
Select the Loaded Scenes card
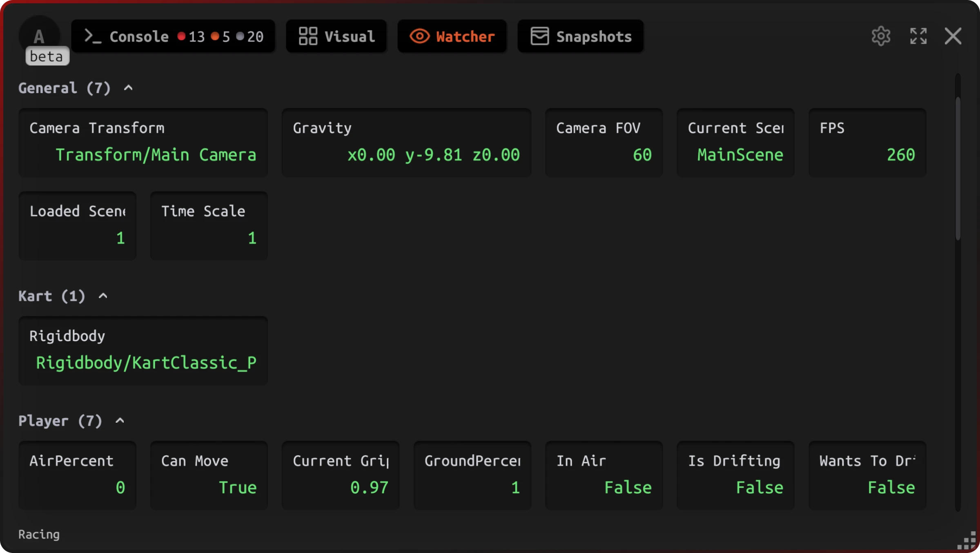pos(77,225)
